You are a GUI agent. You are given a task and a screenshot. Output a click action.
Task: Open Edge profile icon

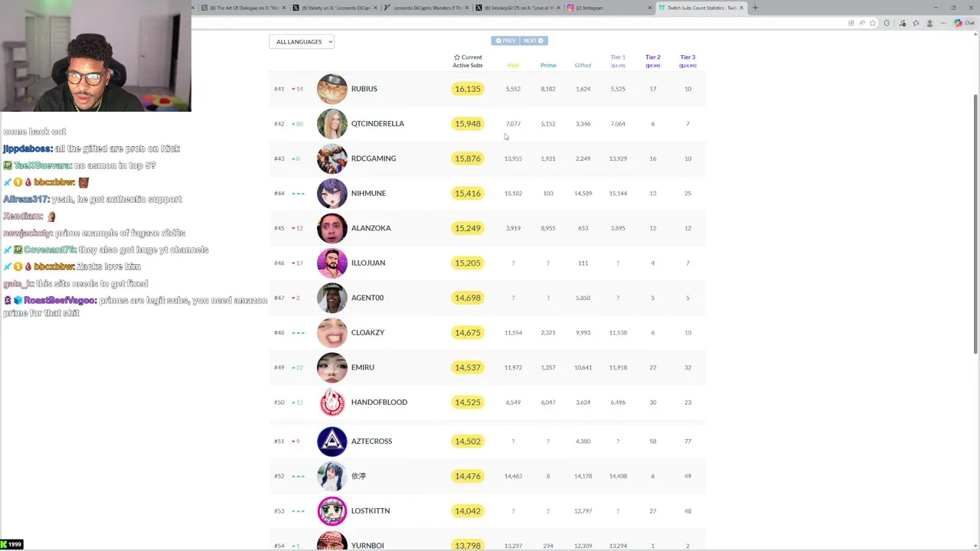929,23
